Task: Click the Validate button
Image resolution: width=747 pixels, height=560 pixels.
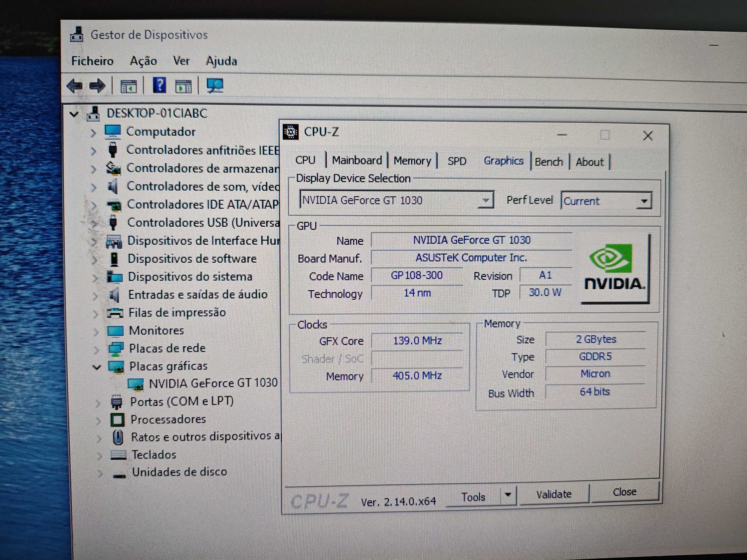Action: pos(554,495)
